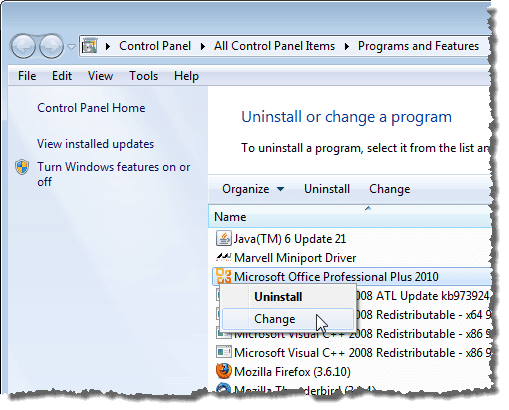
Task: Open the recent pages dropdown arrow
Action: tap(71, 47)
